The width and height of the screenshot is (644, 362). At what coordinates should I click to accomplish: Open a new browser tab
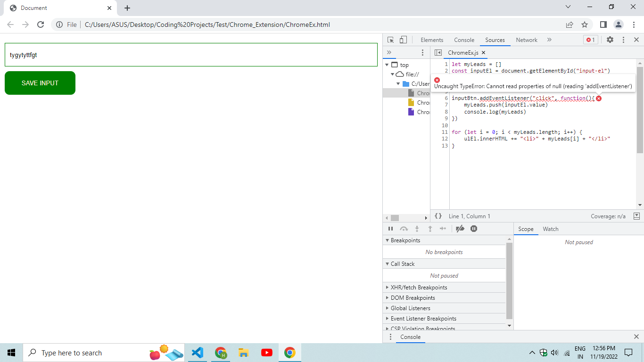(x=127, y=8)
